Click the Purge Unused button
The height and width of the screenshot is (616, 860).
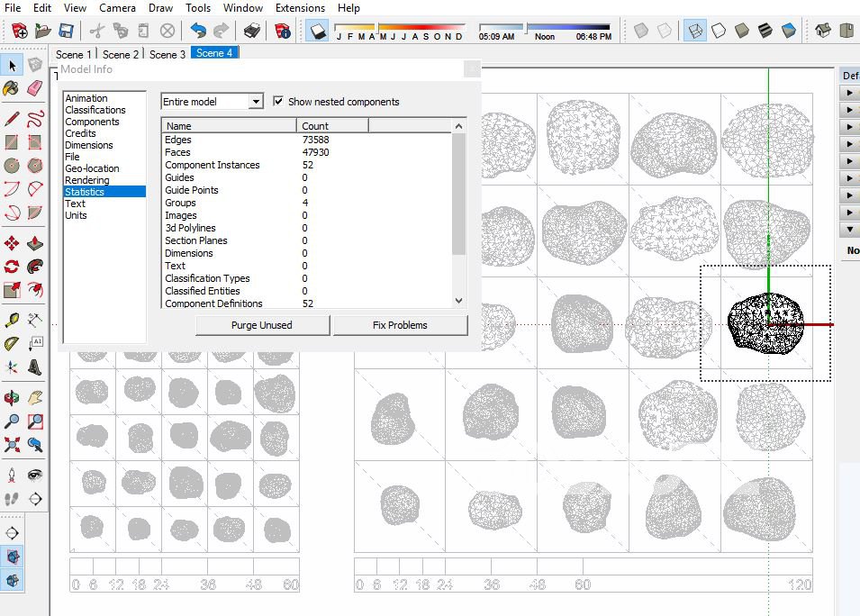tap(262, 325)
